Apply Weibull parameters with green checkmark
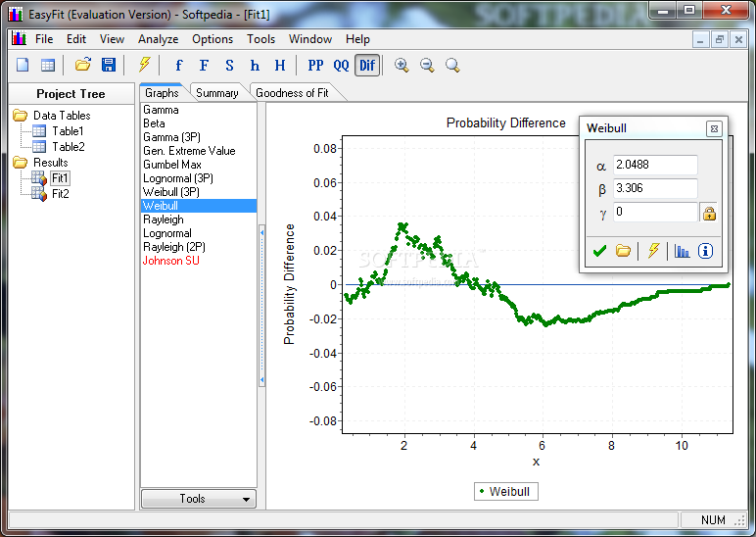Viewport: 756px width, 537px height. click(x=599, y=251)
